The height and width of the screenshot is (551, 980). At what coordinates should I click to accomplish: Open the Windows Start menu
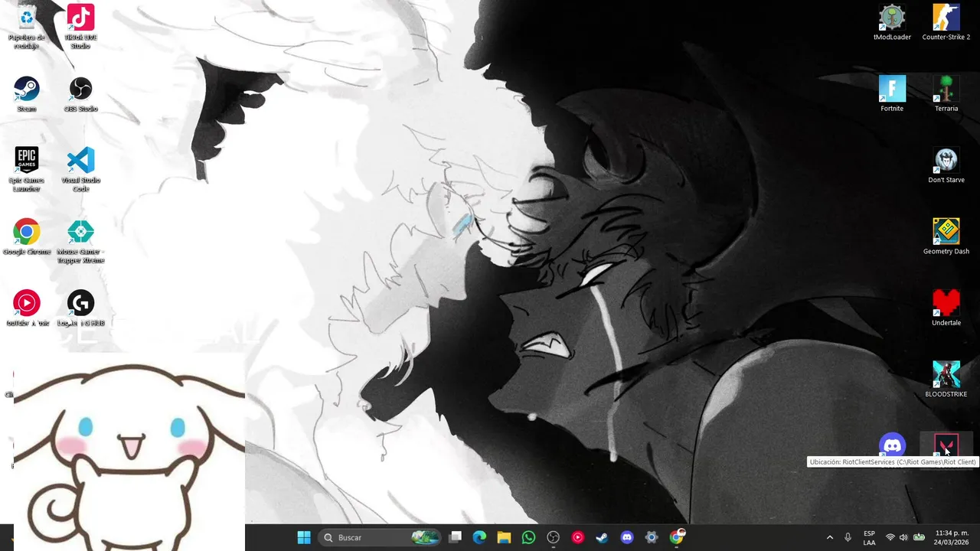tap(304, 537)
